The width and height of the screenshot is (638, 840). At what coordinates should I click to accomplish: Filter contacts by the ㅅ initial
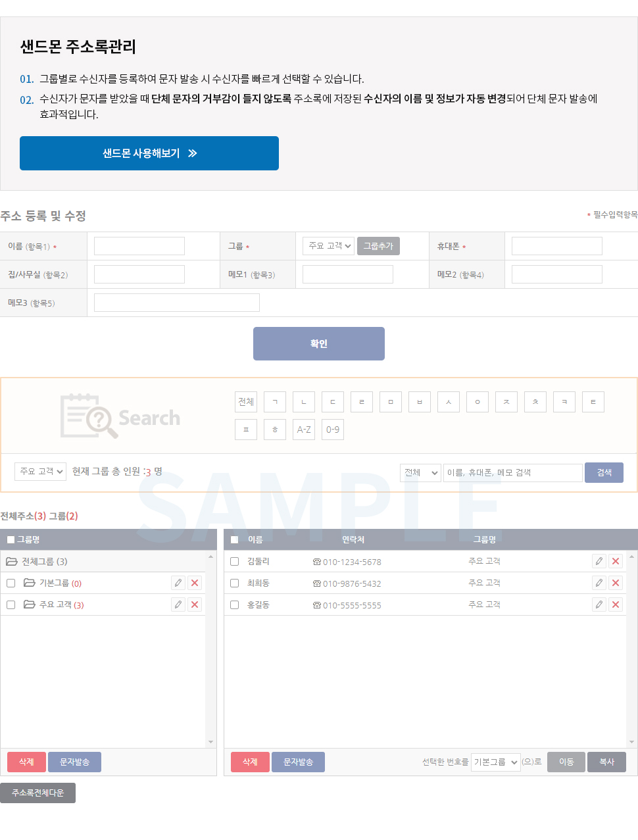449,402
